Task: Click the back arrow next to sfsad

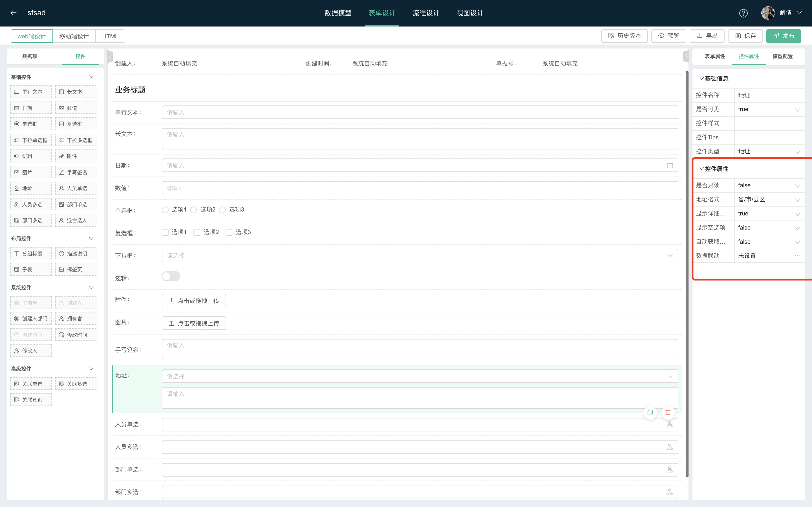Action: (x=14, y=13)
